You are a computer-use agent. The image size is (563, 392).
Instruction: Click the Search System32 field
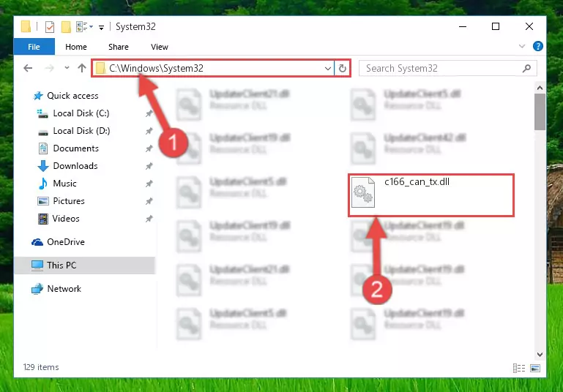point(448,68)
